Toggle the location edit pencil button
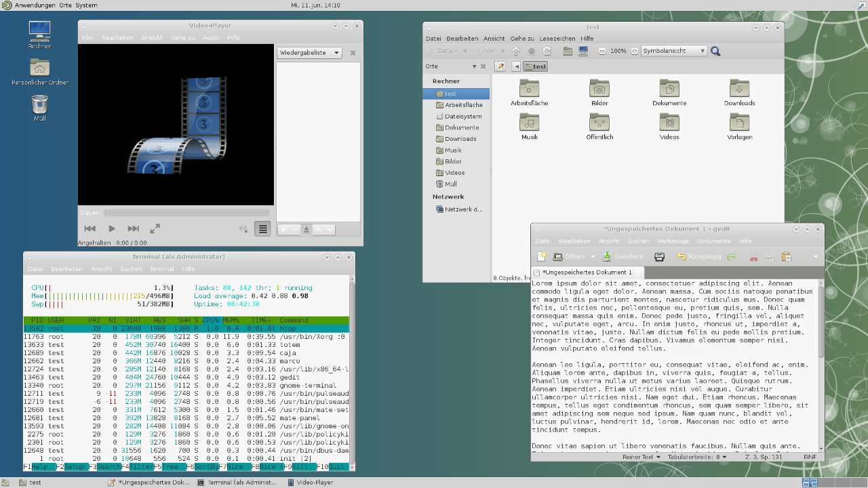 [x=500, y=66]
